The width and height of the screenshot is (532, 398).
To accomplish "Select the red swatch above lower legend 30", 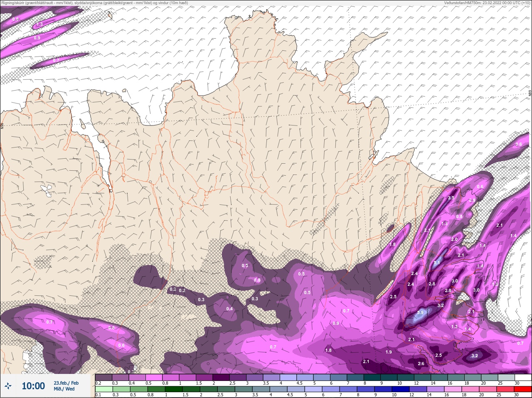I will pyautogui.click(x=523, y=390).
